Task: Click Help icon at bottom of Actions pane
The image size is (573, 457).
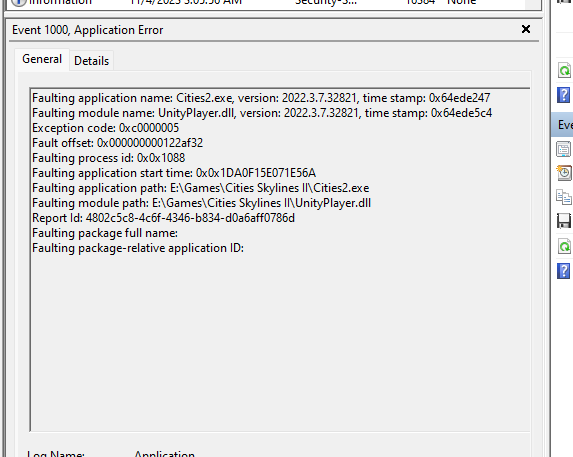Action: coord(563,271)
